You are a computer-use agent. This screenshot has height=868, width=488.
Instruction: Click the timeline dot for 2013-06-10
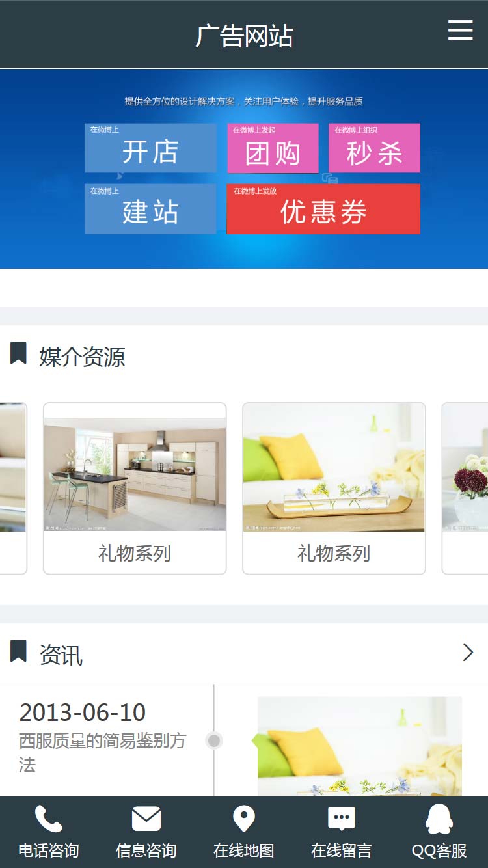[x=214, y=740]
